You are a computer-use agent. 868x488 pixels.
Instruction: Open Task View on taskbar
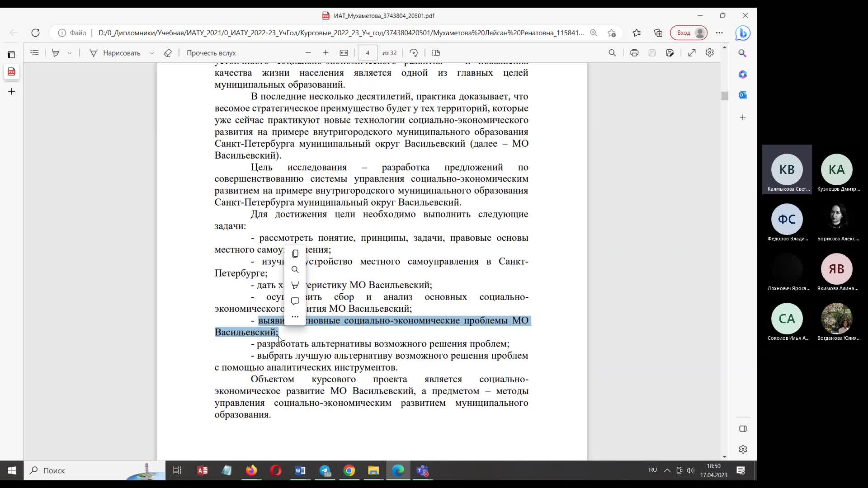tap(177, 470)
